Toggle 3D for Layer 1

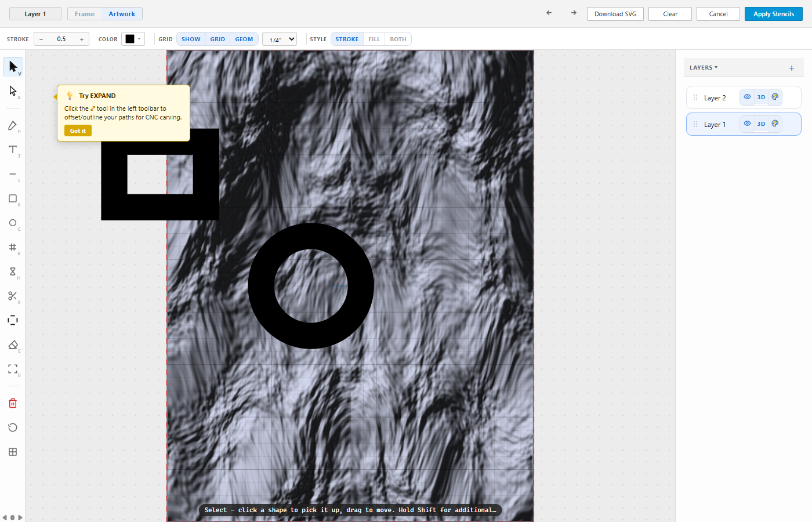[x=761, y=124]
